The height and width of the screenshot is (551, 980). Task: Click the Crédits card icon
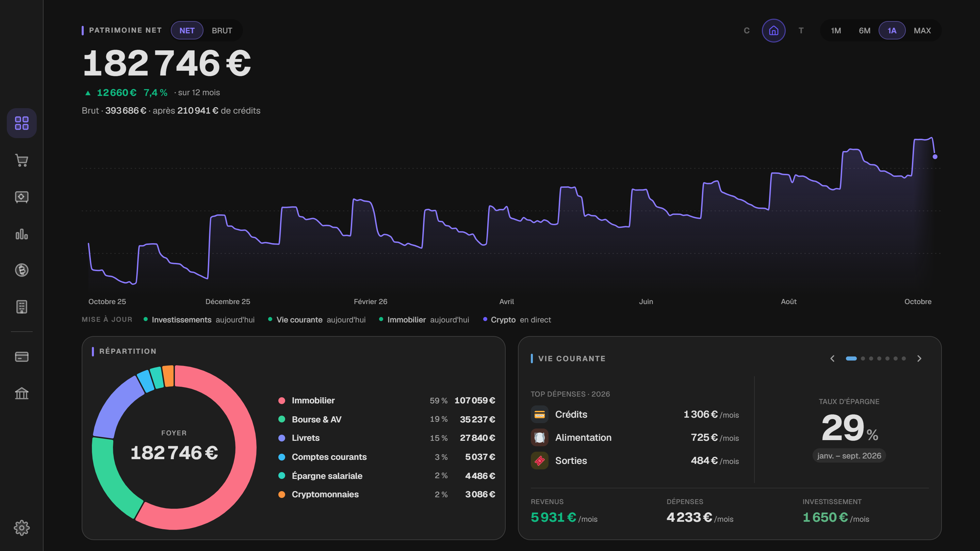pyautogui.click(x=539, y=415)
